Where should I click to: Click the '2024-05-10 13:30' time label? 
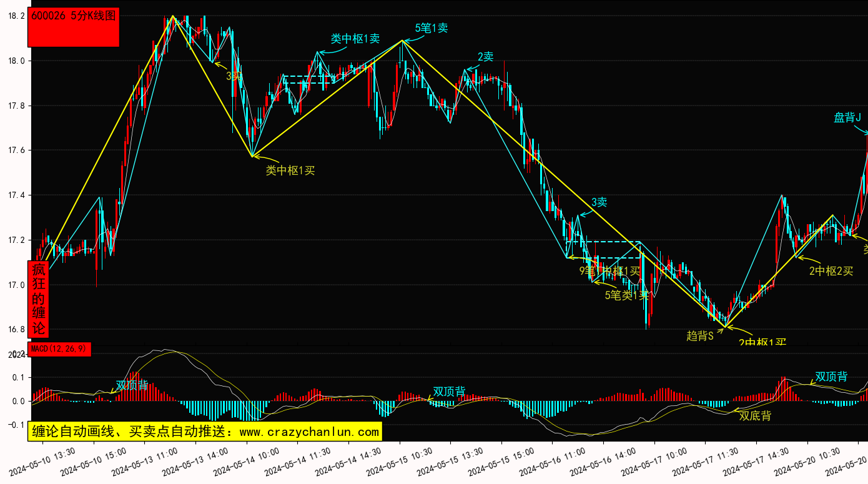(42, 462)
